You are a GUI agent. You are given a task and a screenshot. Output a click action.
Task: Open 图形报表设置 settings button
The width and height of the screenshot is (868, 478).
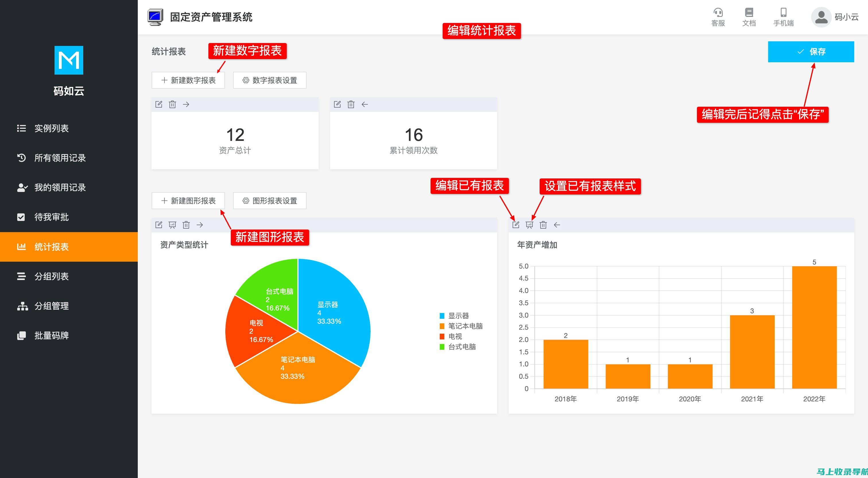(270, 201)
